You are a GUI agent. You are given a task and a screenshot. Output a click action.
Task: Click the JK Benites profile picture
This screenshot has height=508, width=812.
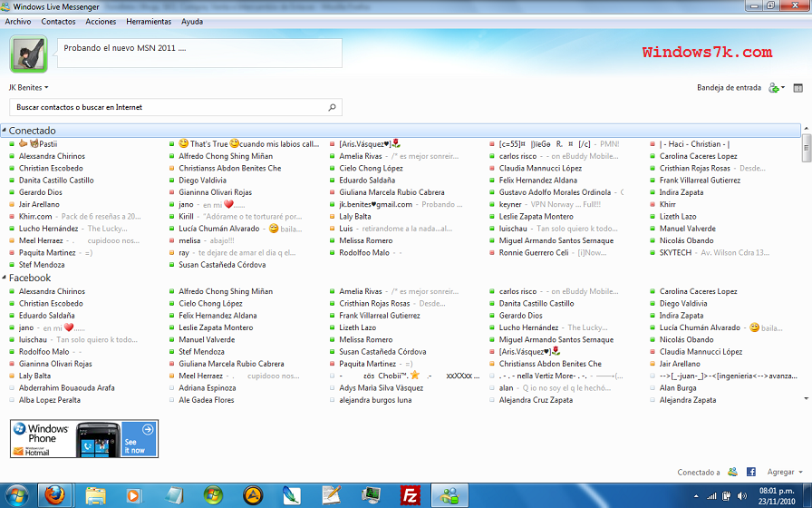pos(28,54)
